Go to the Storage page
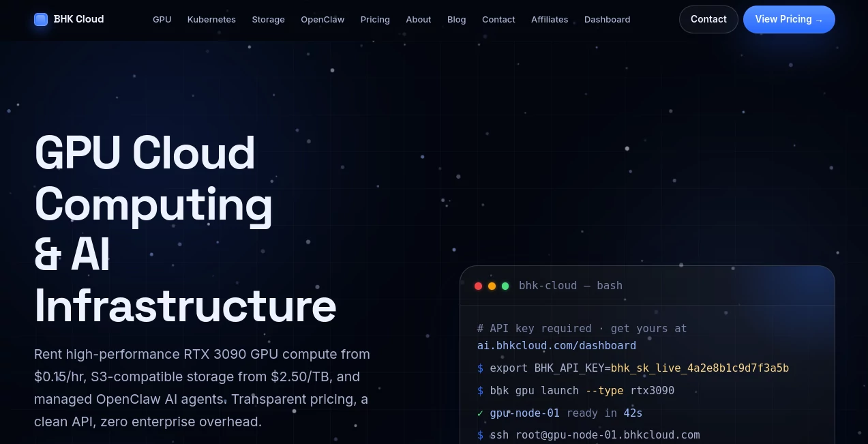Screen dimensions: 868x444 pyautogui.click(x=268, y=19)
